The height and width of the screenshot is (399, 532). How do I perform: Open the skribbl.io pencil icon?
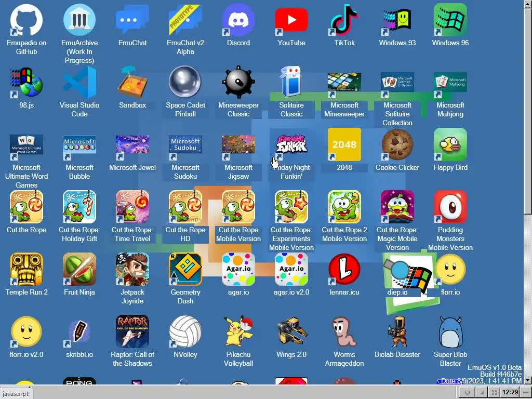click(79, 331)
